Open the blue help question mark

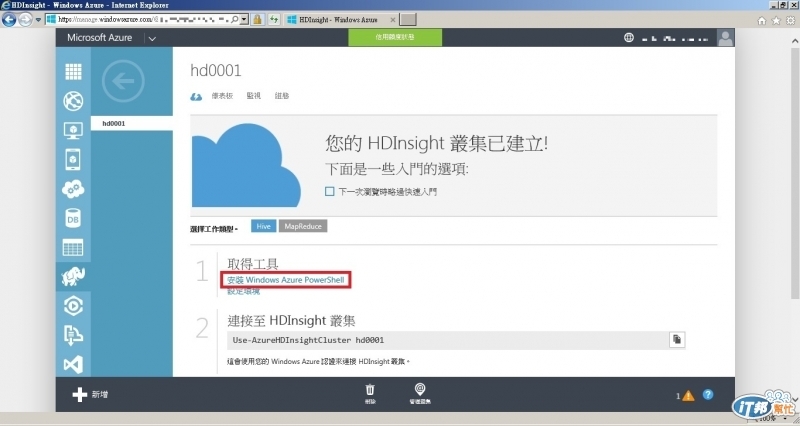(x=708, y=394)
